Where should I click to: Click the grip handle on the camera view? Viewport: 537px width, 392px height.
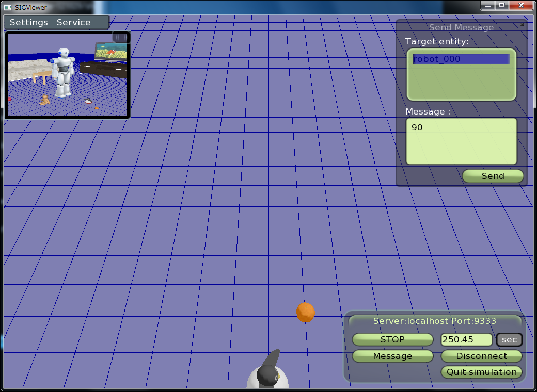120,37
